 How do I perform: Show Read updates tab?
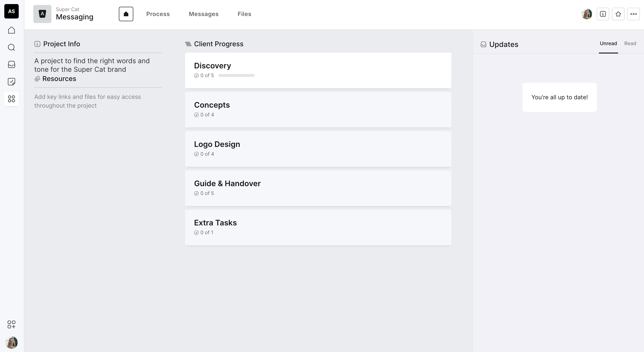pos(630,44)
